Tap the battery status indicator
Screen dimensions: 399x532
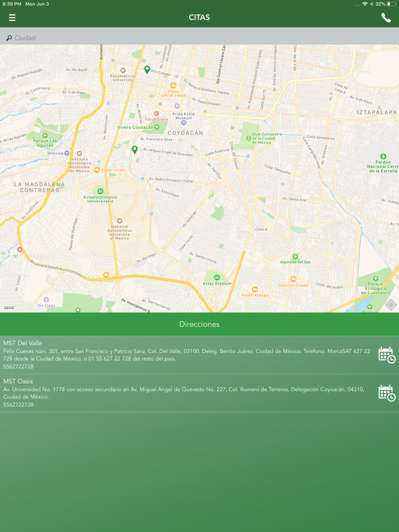pyautogui.click(x=391, y=4)
